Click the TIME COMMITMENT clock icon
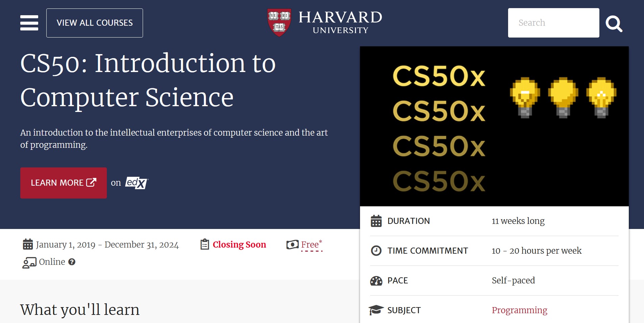This screenshot has height=323, width=644. [x=376, y=251]
